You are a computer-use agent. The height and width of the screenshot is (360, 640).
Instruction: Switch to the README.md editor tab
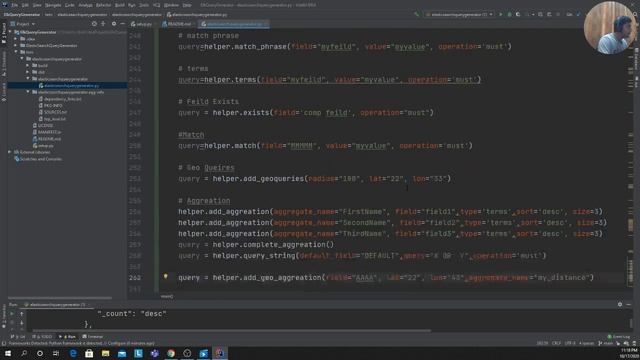click(176, 24)
